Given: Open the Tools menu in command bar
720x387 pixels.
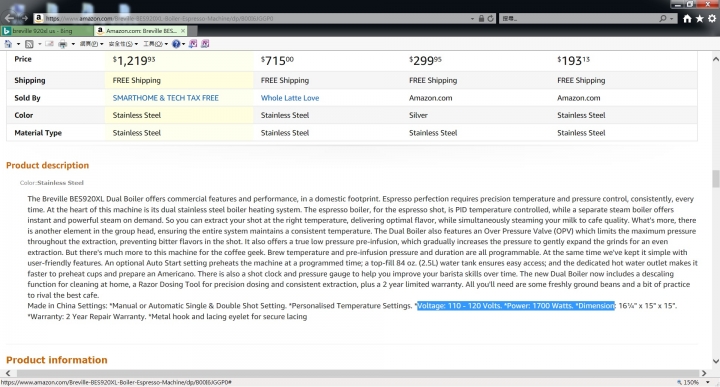Looking at the screenshot, I should pos(155,44).
